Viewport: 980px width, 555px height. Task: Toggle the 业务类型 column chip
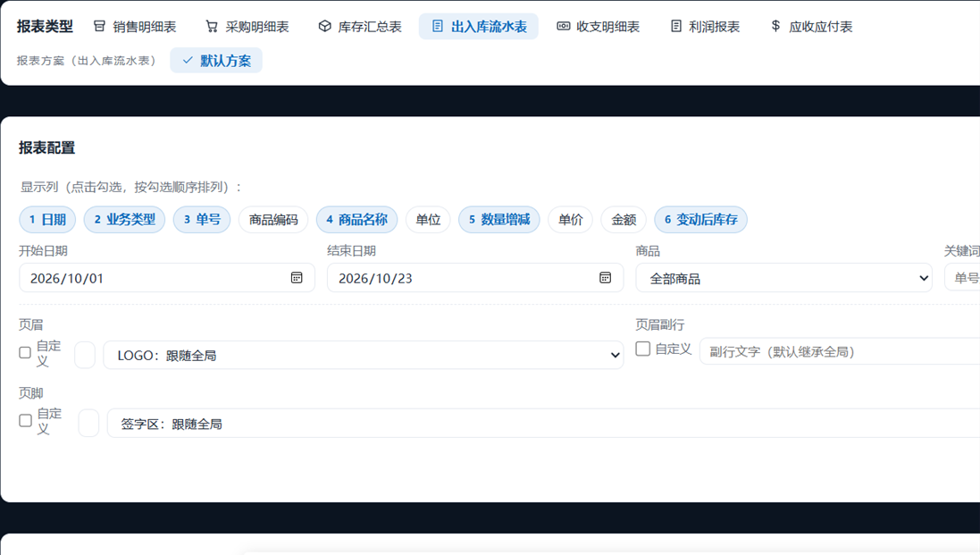click(124, 219)
